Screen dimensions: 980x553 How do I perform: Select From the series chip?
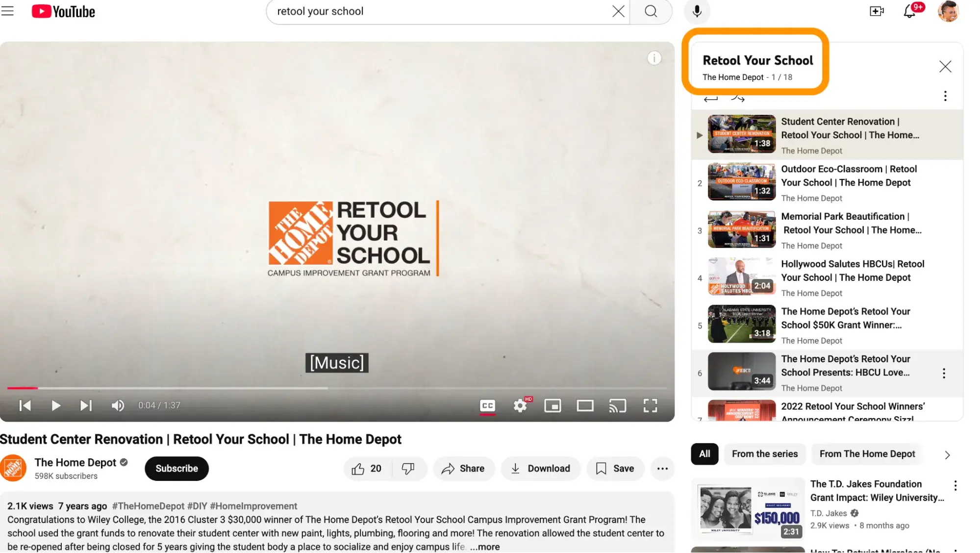tap(765, 454)
